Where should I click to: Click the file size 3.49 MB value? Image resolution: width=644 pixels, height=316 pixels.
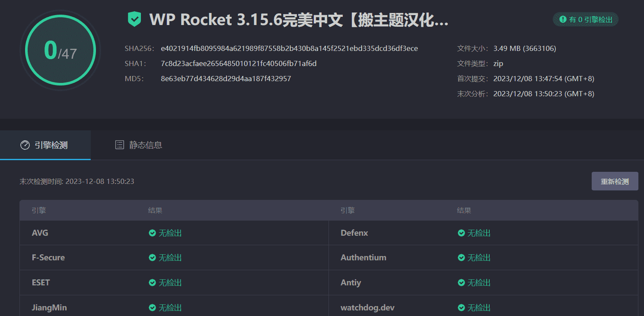525,48
